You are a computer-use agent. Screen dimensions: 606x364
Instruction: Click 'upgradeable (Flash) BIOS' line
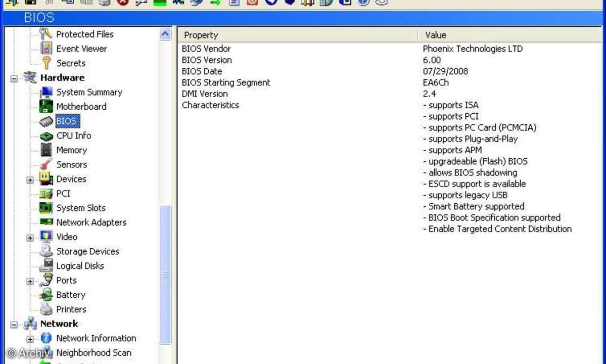pyautogui.click(x=475, y=161)
